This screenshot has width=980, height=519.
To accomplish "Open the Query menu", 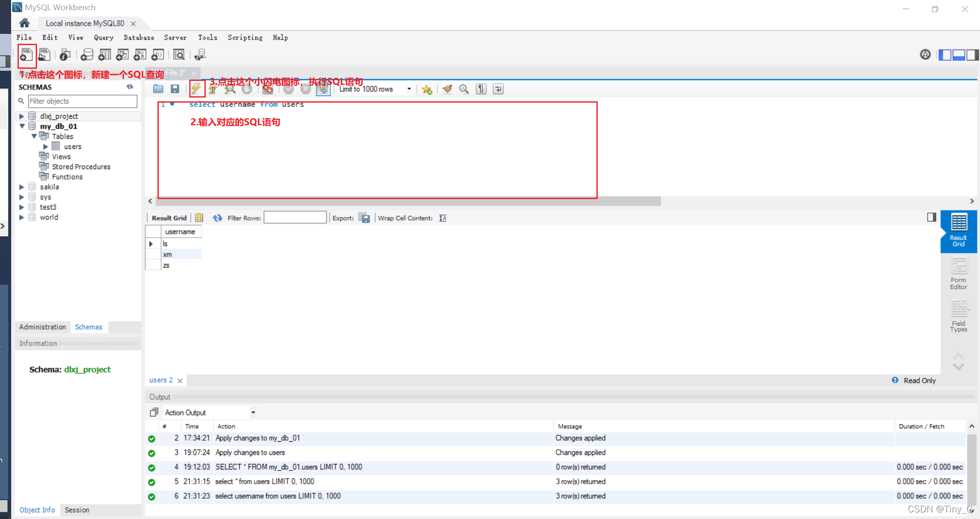I will 104,37.
